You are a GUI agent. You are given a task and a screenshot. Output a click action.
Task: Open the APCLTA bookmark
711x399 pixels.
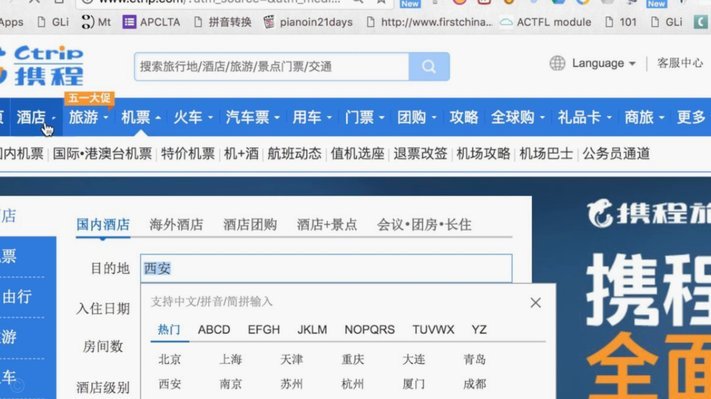(152, 22)
